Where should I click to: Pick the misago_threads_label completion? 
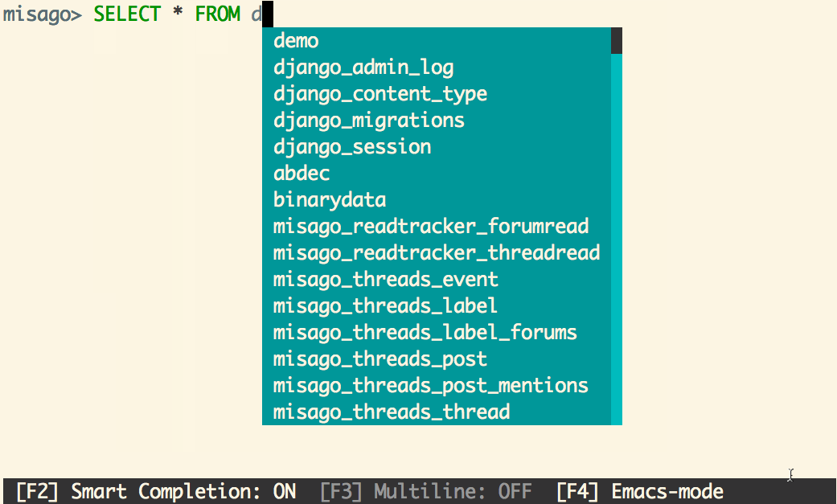[437, 306]
